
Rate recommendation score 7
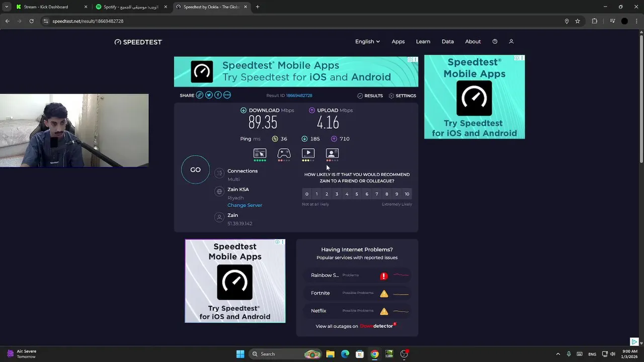377,194
